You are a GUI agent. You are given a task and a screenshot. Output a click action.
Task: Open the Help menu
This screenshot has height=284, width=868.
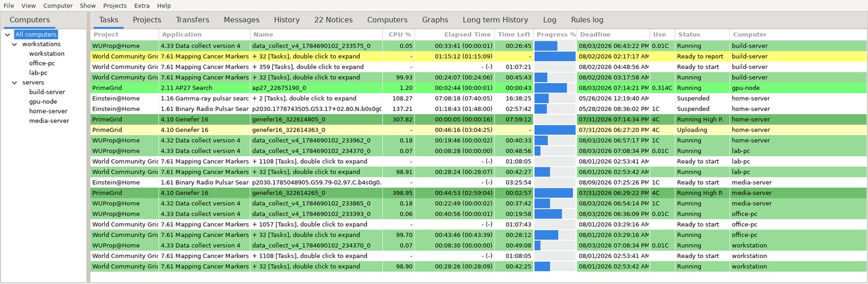(164, 6)
